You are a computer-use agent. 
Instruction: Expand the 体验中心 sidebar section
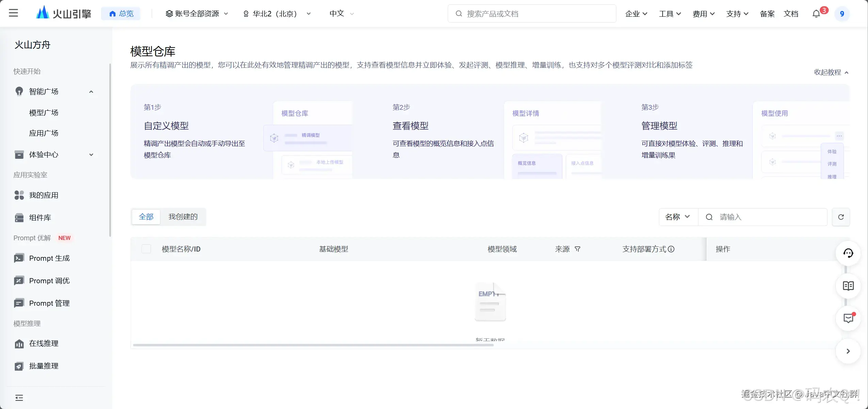91,155
